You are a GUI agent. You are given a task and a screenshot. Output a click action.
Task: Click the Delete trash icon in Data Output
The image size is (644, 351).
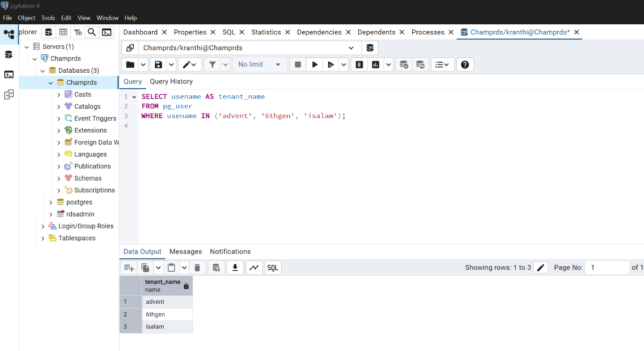click(x=197, y=267)
